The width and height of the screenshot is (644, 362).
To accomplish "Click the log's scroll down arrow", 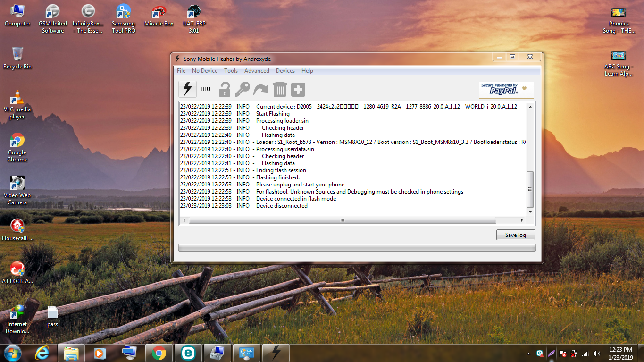I will click(x=530, y=212).
